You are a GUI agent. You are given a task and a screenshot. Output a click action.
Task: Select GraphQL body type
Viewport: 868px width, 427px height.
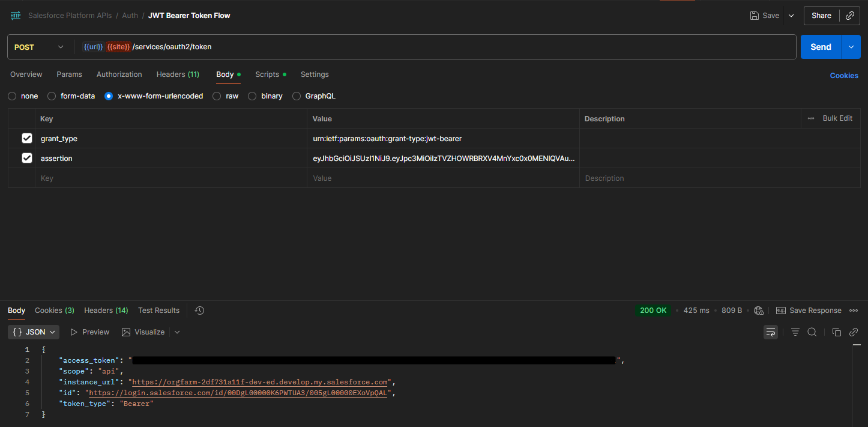click(x=296, y=96)
